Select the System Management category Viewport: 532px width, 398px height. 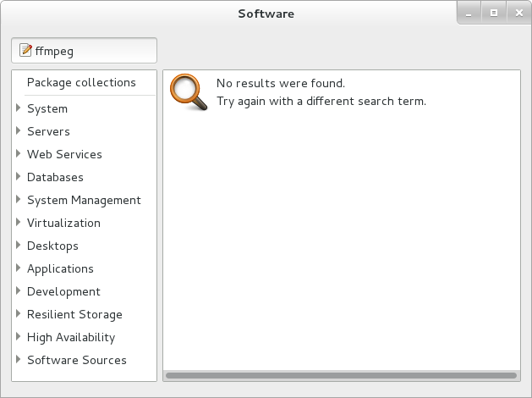pyautogui.click(x=84, y=200)
